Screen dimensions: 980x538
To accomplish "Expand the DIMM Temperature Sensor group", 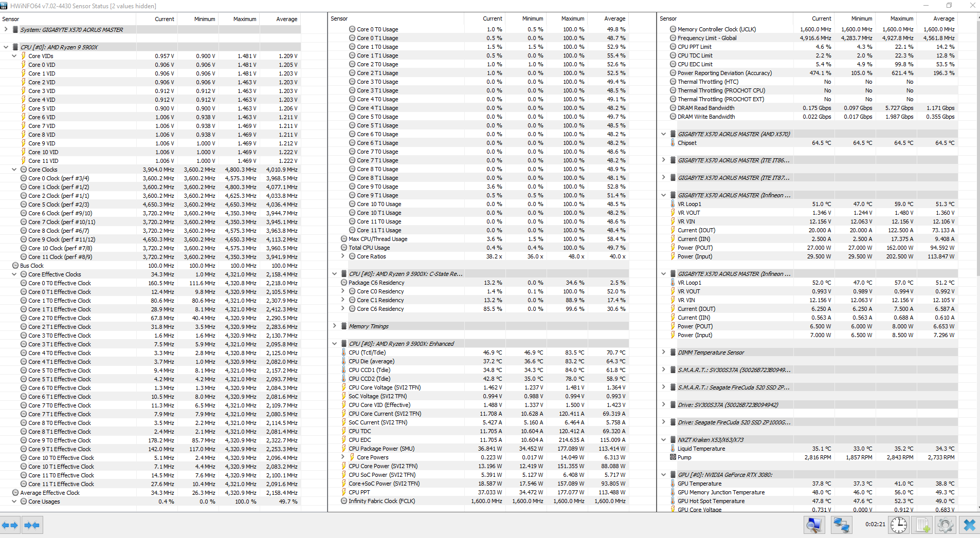I will pyautogui.click(x=663, y=353).
